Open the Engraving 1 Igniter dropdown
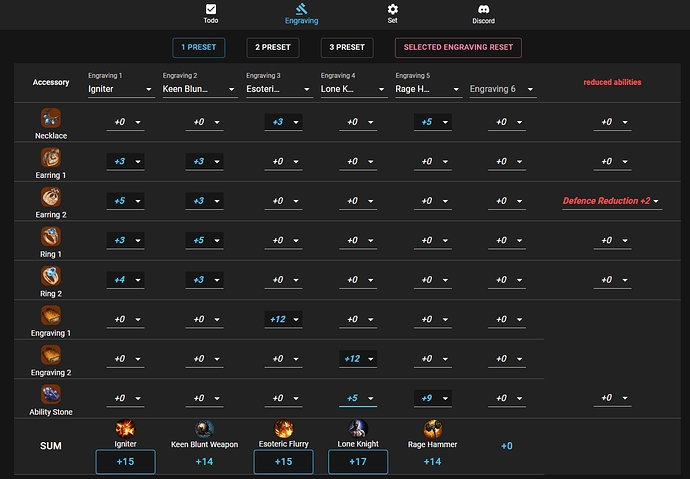Viewport: 690px width, 479px height. point(122,89)
